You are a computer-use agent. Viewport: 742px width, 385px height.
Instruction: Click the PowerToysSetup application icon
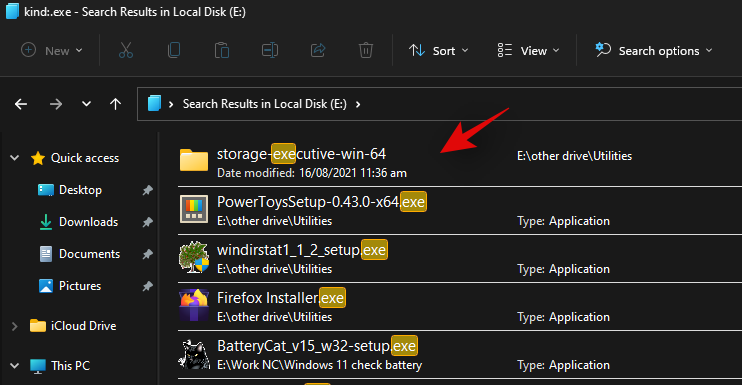pos(194,209)
